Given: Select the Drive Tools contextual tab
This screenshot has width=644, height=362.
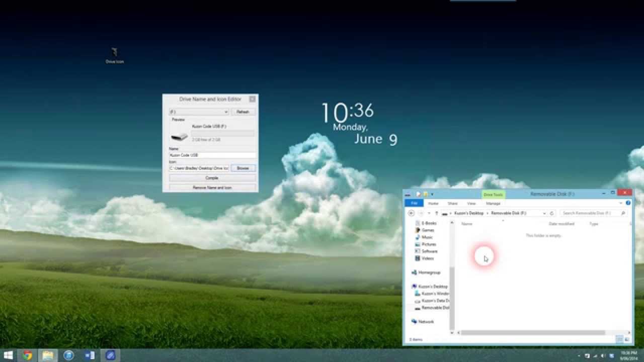Looking at the screenshot, I should pos(493,195).
